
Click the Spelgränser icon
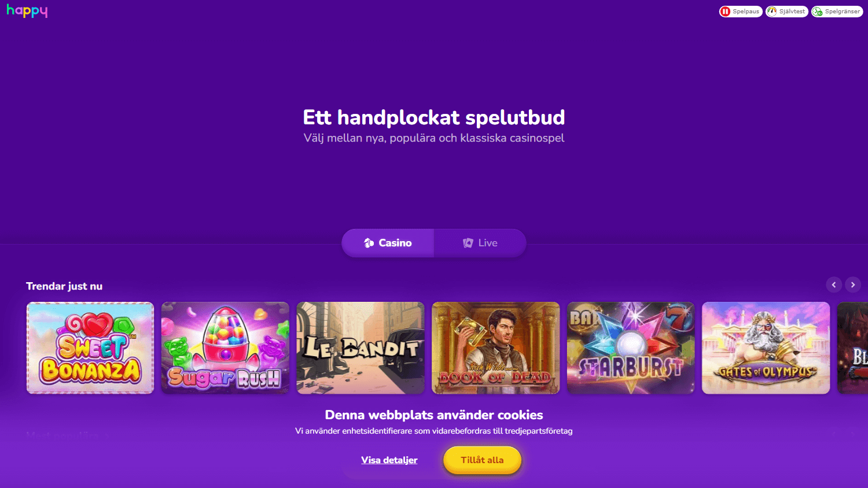pyautogui.click(x=818, y=12)
